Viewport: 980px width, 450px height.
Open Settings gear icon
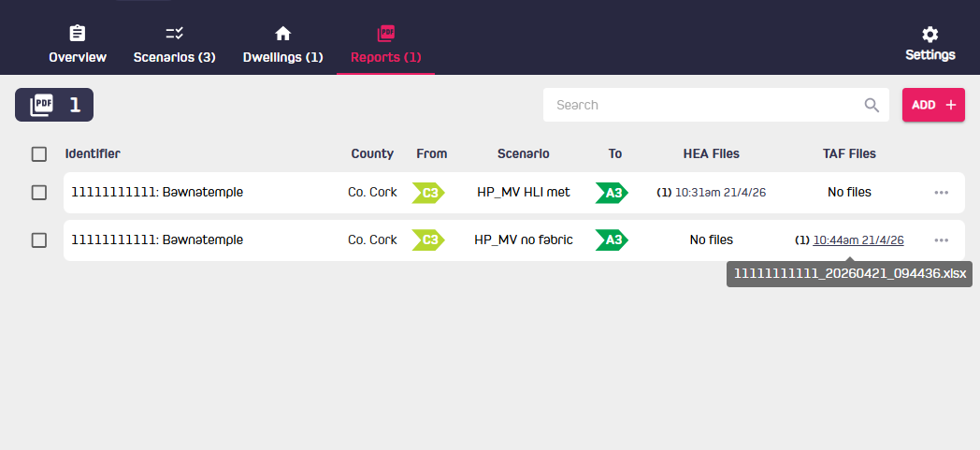tap(930, 34)
